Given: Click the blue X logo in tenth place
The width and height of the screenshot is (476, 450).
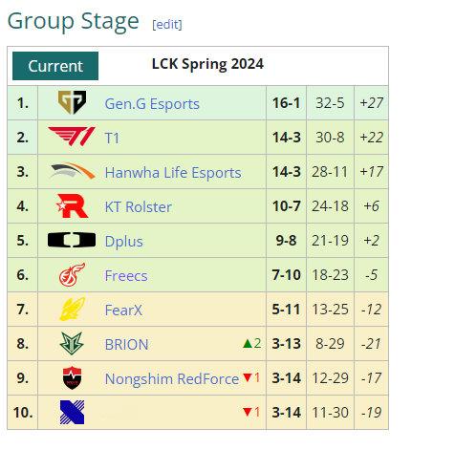Looking at the screenshot, I should pyautogui.click(x=72, y=412).
